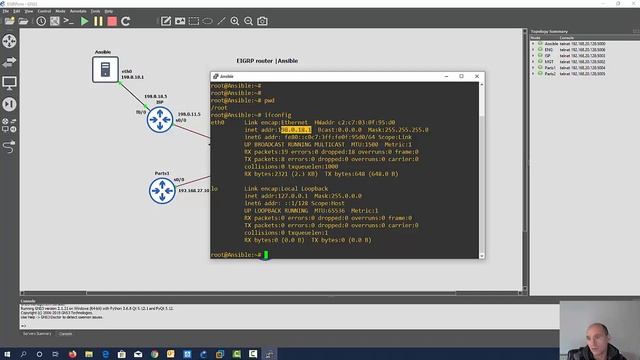Draw a line on the canvas

point(221,21)
